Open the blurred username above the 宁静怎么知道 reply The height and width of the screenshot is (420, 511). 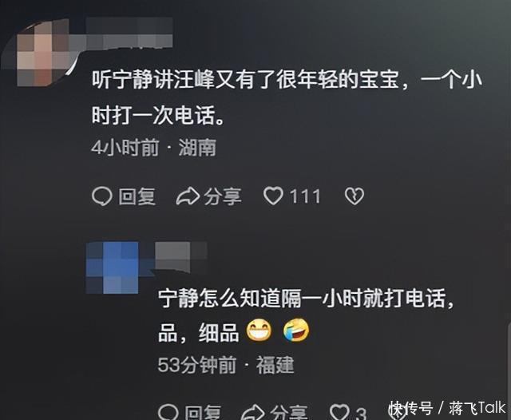181,257
